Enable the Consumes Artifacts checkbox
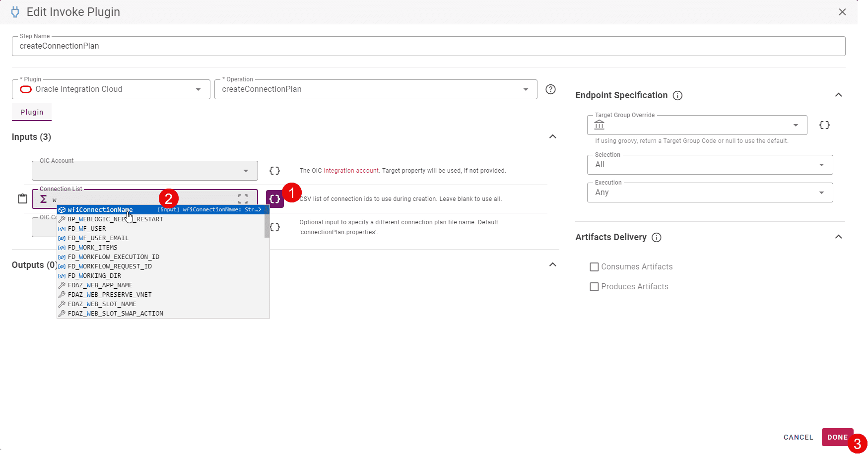 click(x=594, y=266)
